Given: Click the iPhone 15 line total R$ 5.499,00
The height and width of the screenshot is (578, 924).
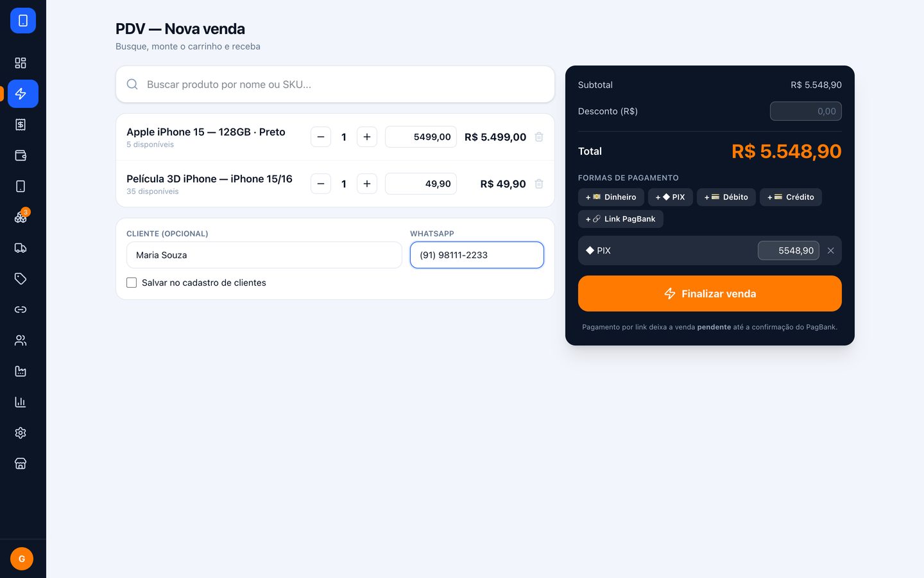Looking at the screenshot, I should (x=495, y=137).
